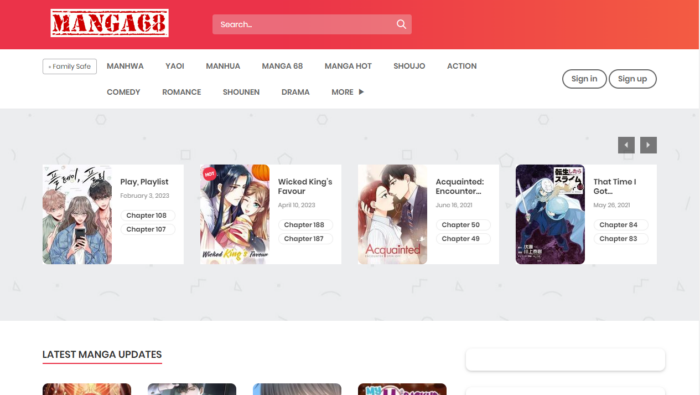Viewport: 700px width, 395px height.
Task: Open the MANGA 68 menu item
Action: (x=282, y=66)
